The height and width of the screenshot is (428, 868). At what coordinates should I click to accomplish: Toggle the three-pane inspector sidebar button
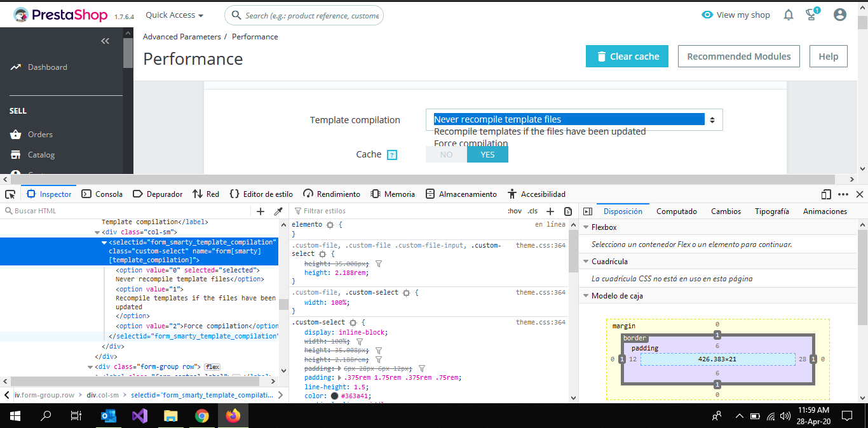(588, 211)
